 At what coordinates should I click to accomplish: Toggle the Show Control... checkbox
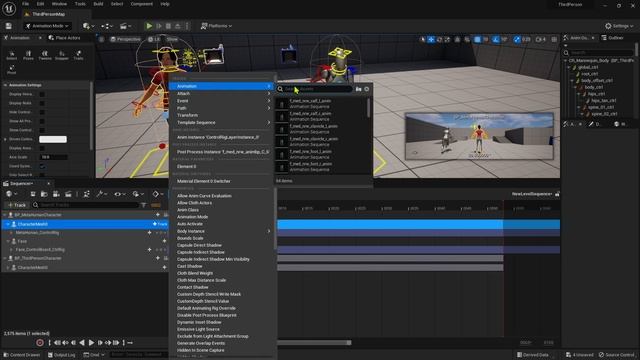[x=42, y=130]
